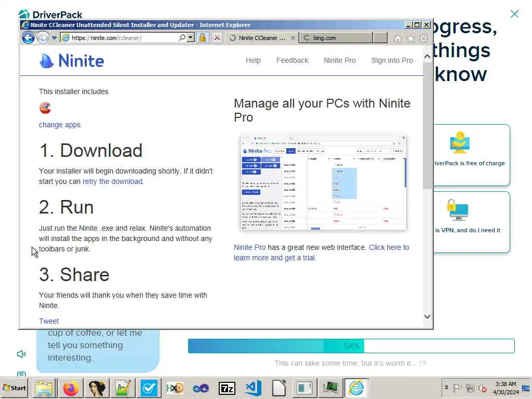
Task: Select Internet Explorer taskbar button
Action: [x=356, y=388]
